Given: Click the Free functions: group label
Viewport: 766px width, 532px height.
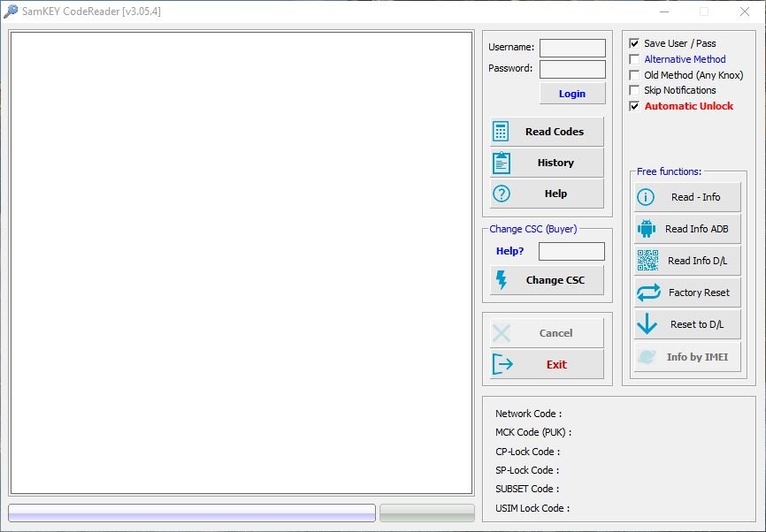Looking at the screenshot, I should 669,171.
